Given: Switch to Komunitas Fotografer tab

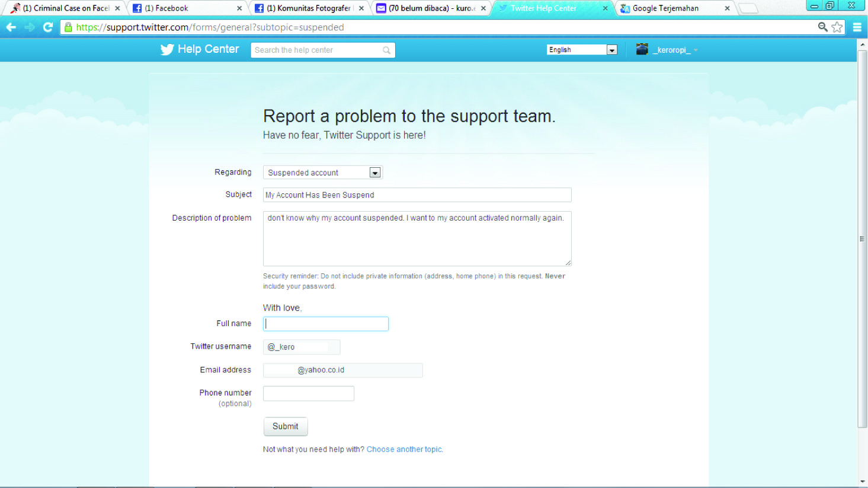Looking at the screenshot, I should point(309,8).
